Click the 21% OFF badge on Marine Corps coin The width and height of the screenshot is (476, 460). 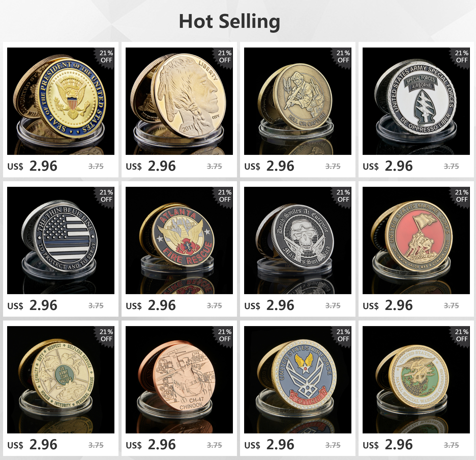point(461,196)
